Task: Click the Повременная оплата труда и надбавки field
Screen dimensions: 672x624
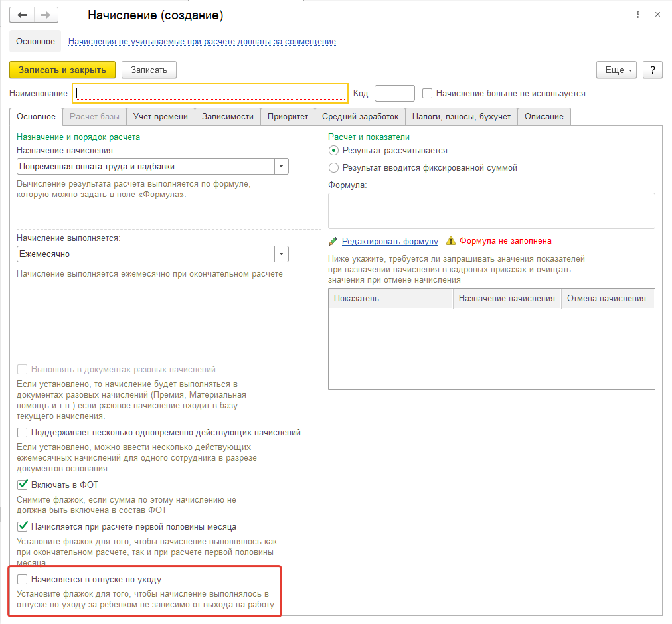Action: [145, 166]
